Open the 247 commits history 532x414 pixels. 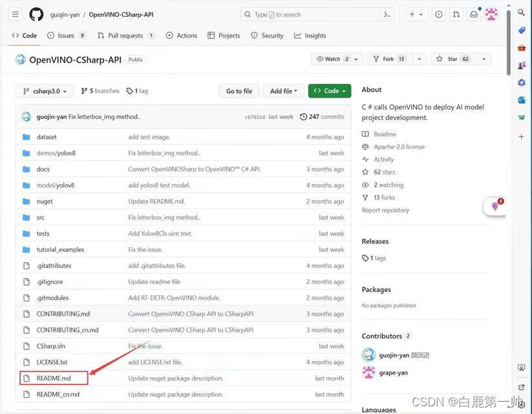[x=322, y=117]
